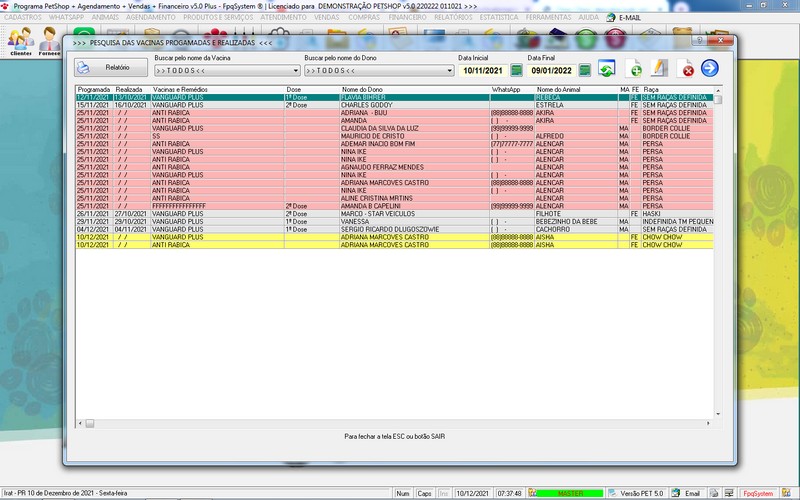The image size is (800, 500).
Task: Click the horizontal scrollbar right arrow
Action: [708, 423]
